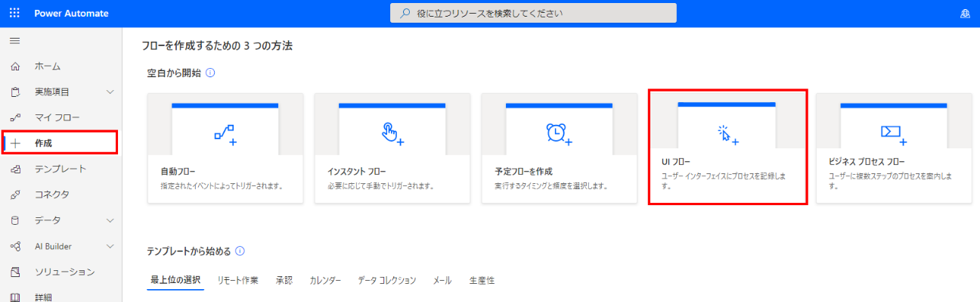Click the plus icon next to 作成
The height and width of the screenshot is (302, 980).
(x=14, y=143)
